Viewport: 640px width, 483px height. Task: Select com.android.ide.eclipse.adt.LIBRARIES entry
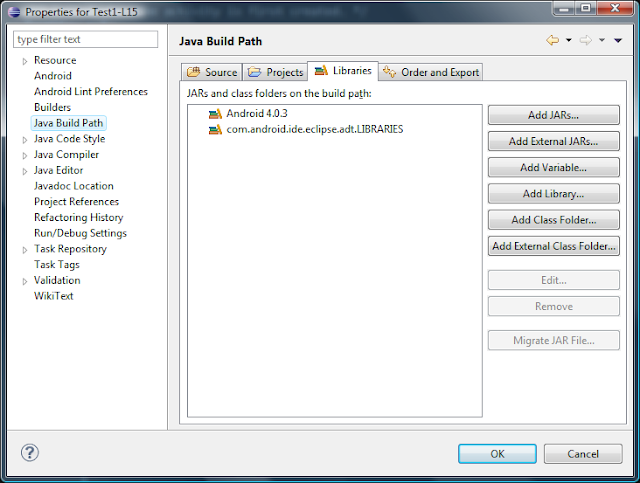click(x=315, y=129)
